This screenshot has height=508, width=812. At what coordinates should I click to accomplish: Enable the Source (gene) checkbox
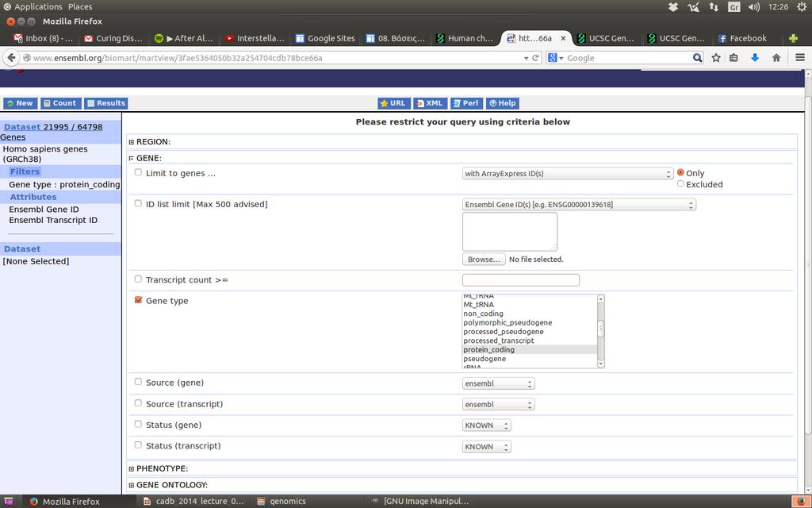pyautogui.click(x=138, y=382)
